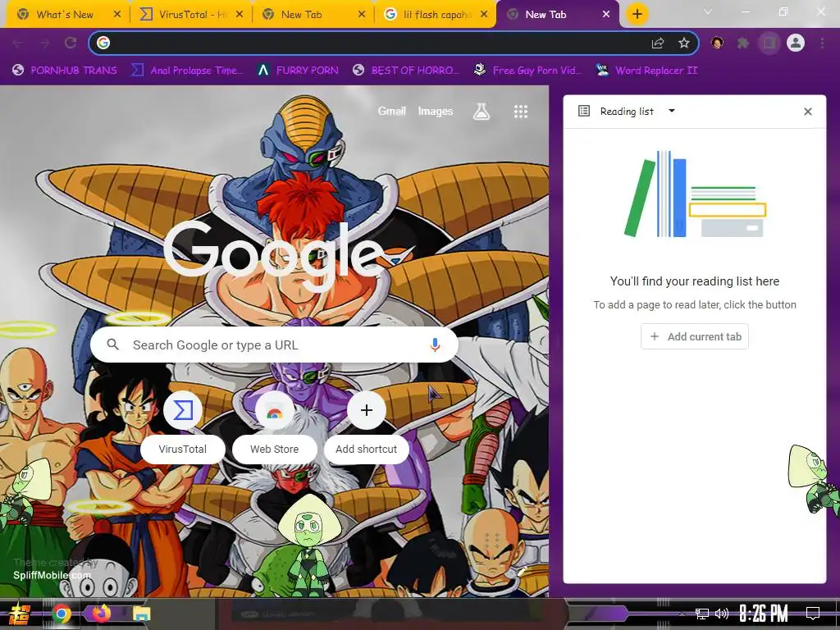Start voice search with the microphone

pyautogui.click(x=435, y=345)
